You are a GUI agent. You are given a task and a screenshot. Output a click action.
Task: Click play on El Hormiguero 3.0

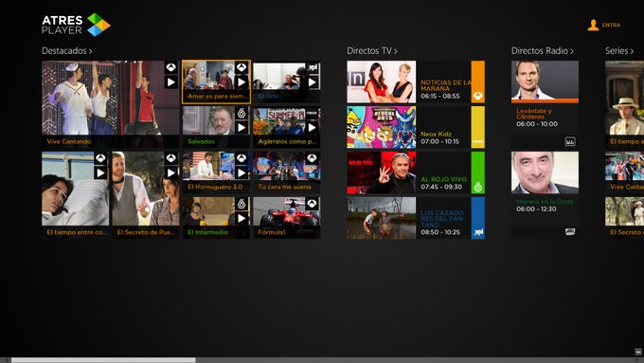click(x=241, y=172)
